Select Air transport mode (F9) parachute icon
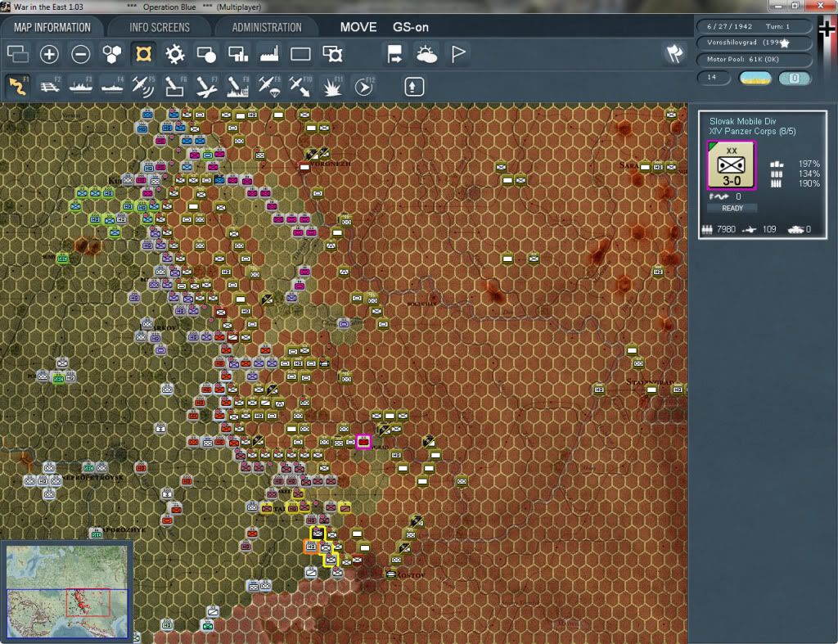838x644 pixels. [269, 86]
